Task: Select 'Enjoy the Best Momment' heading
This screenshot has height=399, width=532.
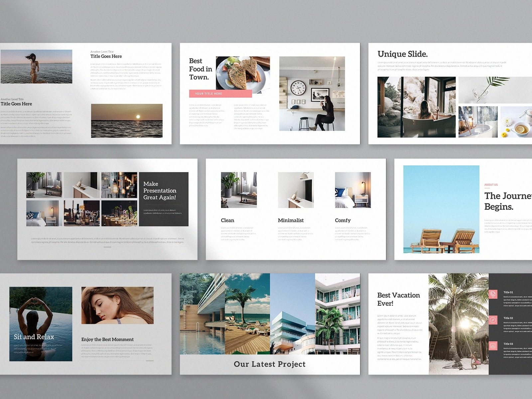Action: pyautogui.click(x=107, y=339)
